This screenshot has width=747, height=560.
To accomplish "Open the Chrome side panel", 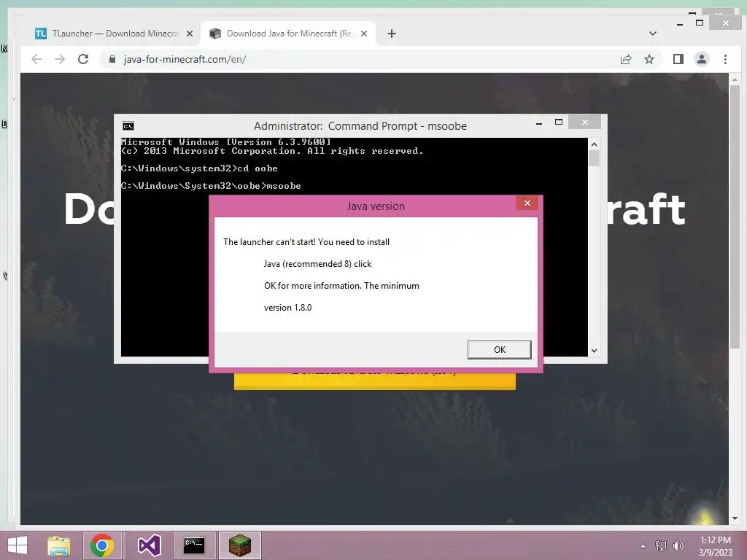I will (x=678, y=59).
